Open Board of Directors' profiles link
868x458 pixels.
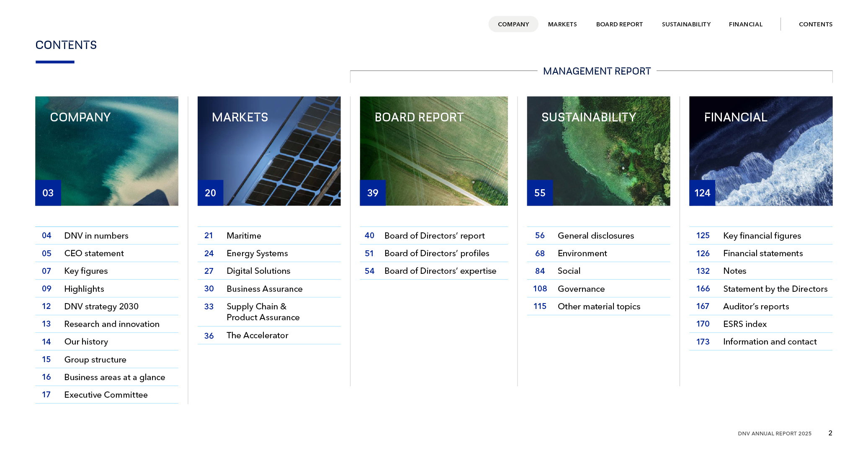[436, 253]
